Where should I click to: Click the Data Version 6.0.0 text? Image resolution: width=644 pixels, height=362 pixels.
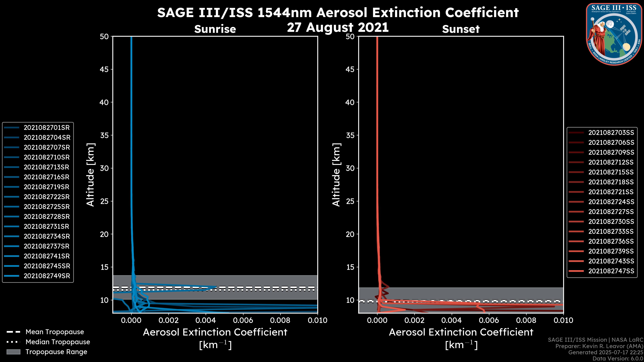click(618, 358)
